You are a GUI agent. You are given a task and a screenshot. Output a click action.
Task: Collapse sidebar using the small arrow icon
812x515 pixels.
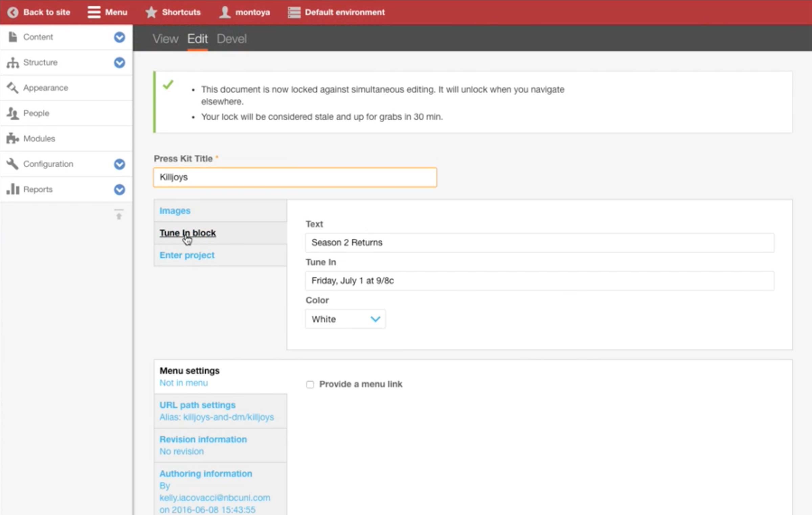pos(119,215)
